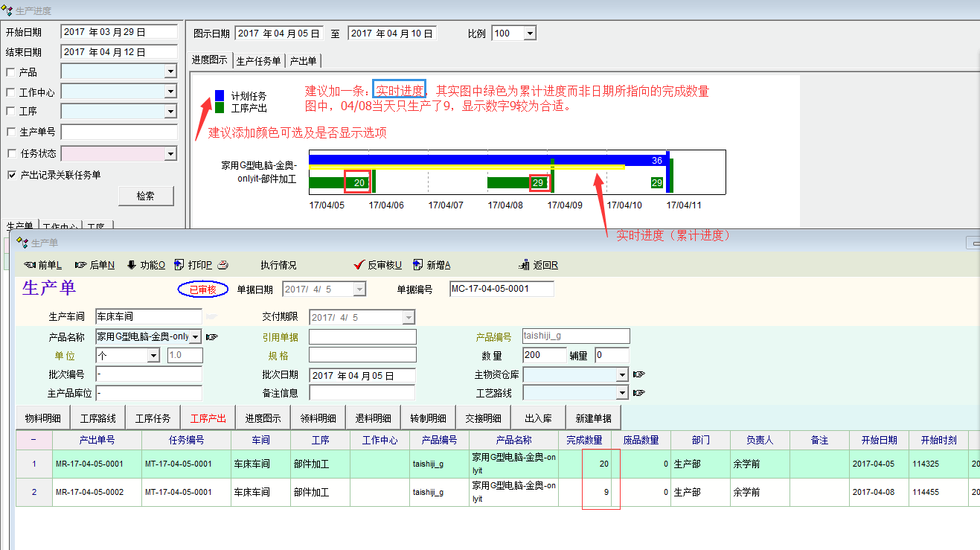Enable the 产品 filter checkbox
The image size is (980, 550).
click(x=10, y=72)
